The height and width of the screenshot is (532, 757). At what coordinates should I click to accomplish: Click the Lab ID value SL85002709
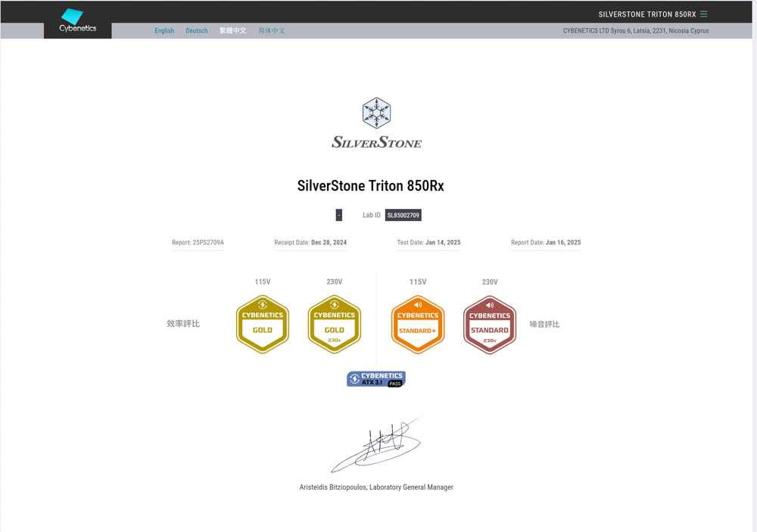coord(403,216)
